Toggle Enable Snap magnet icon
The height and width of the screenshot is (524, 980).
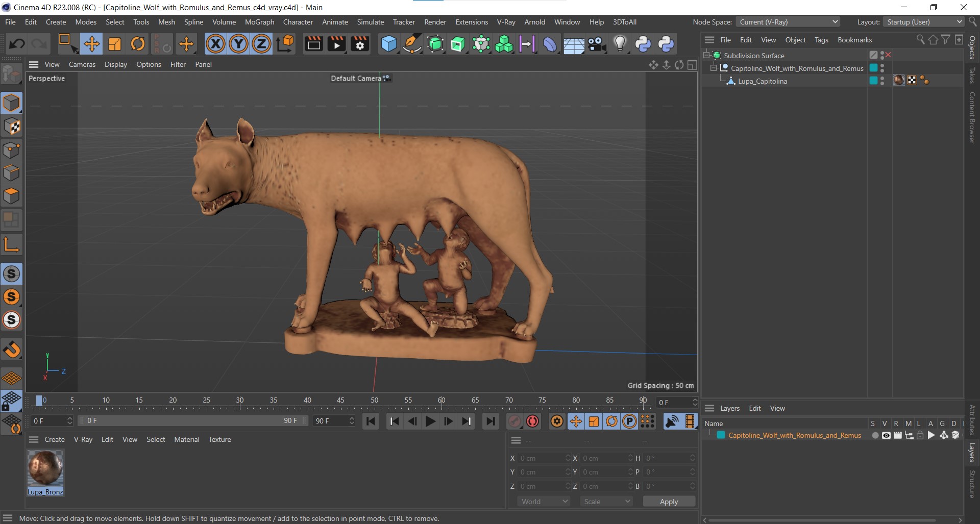click(x=11, y=350)
